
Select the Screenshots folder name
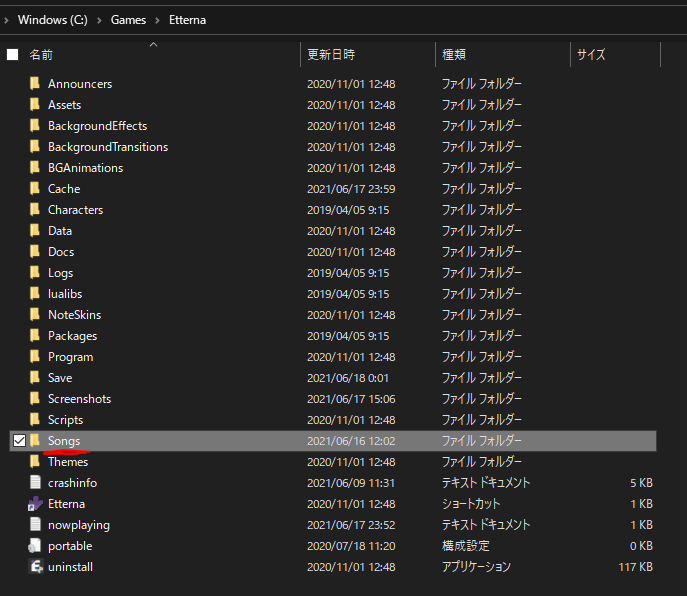coord(79,399)
